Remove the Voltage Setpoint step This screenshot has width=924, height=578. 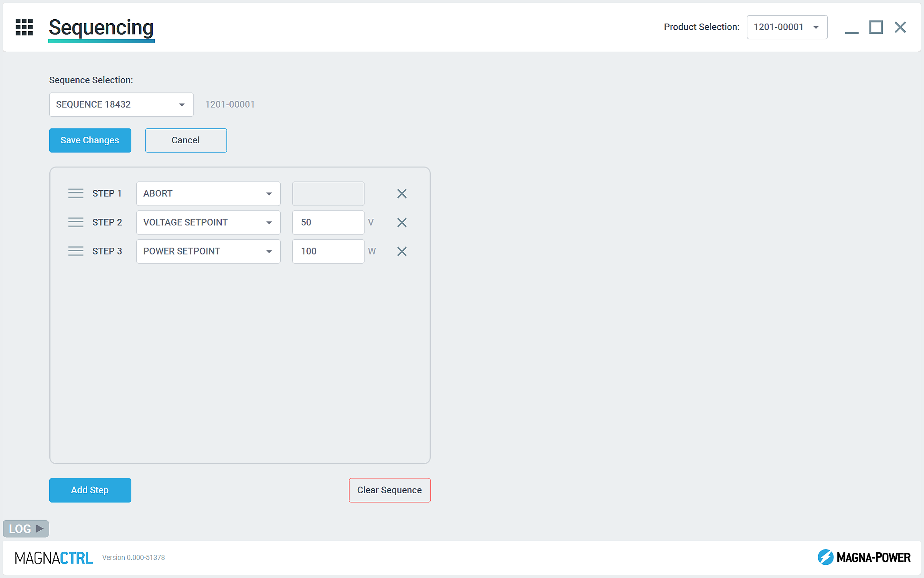tap(401, 222)
